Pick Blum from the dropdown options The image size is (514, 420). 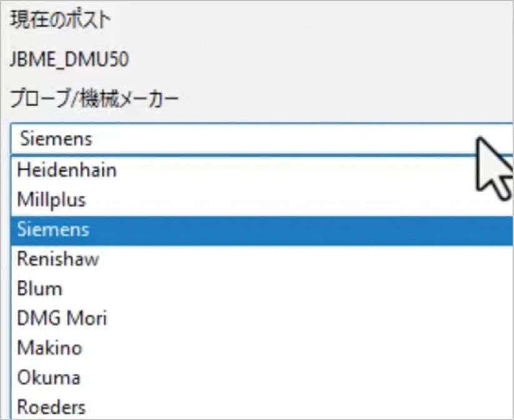40,289
